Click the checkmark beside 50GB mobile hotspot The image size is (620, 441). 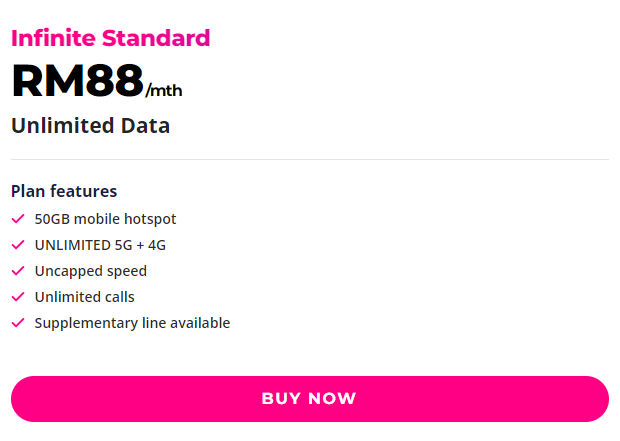[x=18, y=219]
